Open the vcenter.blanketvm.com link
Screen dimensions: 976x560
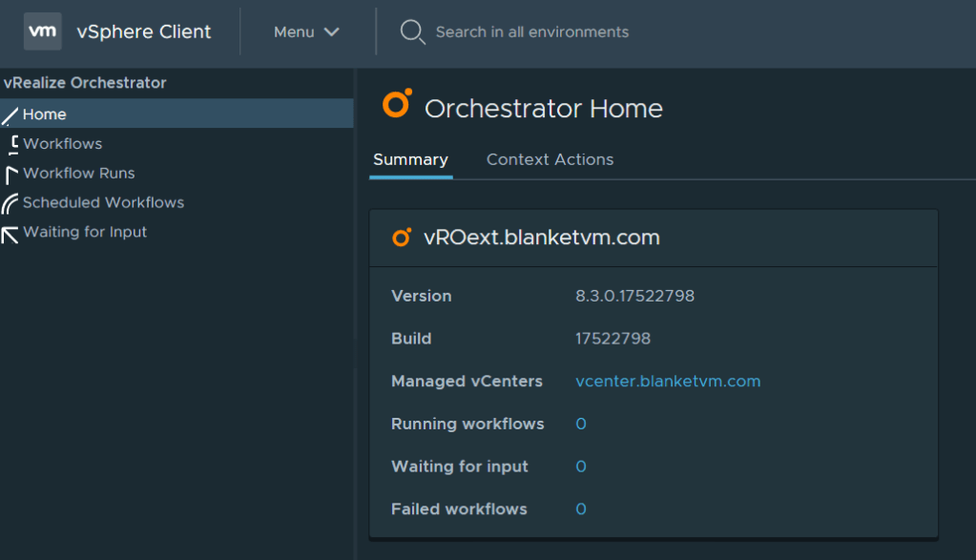click(x=668, y=381)
